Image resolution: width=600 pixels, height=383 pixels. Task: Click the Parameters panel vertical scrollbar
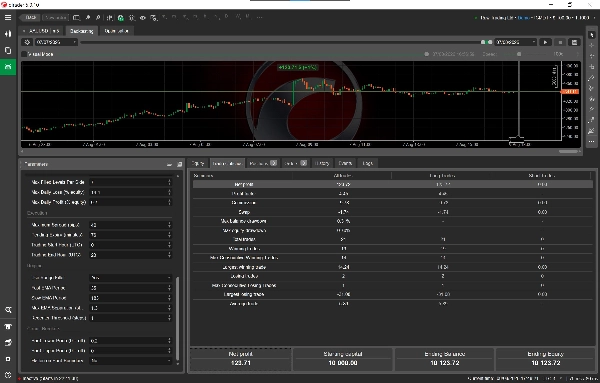[x=177, y=318]
